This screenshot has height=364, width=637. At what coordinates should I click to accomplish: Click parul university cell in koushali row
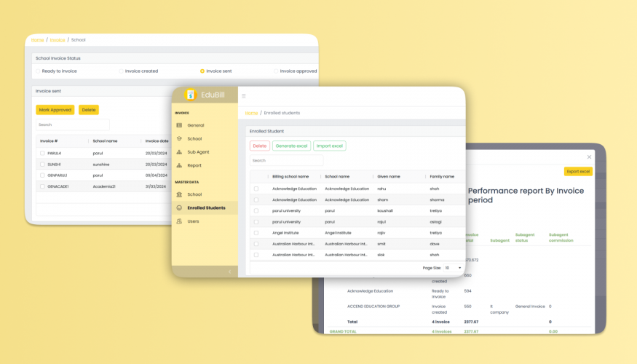pos(286,211)
